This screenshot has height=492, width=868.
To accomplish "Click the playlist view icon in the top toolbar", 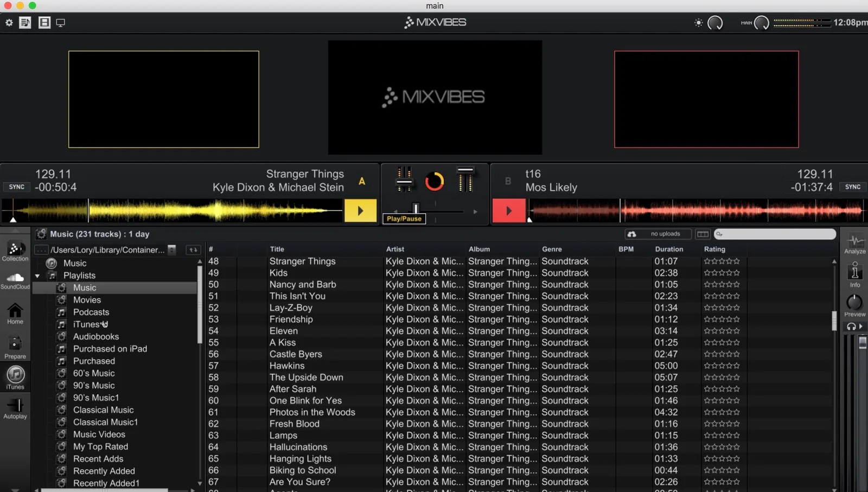I will pyautogui.click(x=25, y=23).
